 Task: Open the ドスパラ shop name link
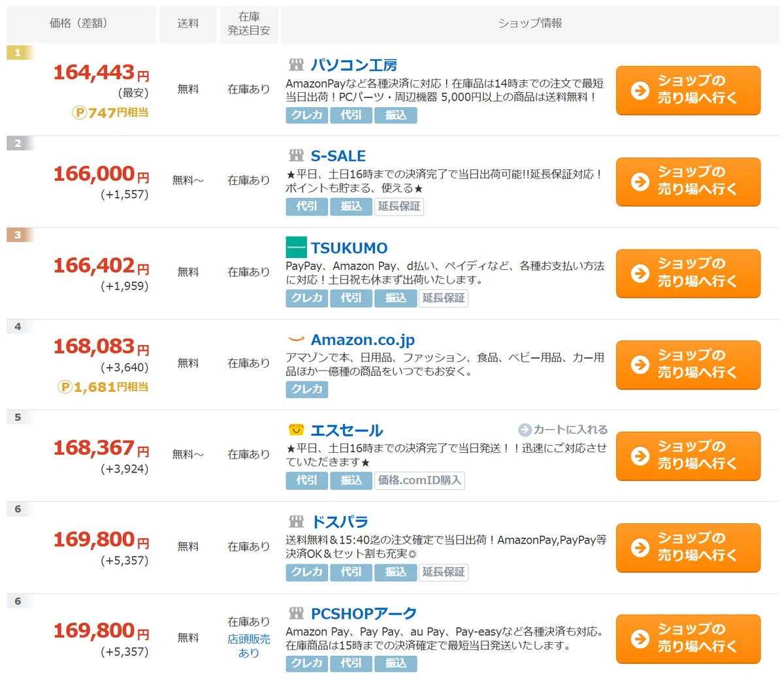point(340,522)
